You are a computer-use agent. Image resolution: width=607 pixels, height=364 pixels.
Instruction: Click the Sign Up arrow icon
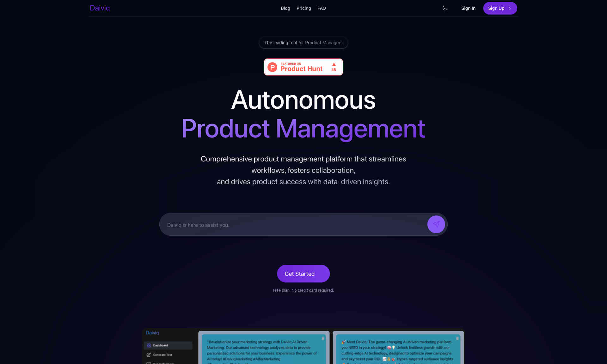tap(510, 8)
